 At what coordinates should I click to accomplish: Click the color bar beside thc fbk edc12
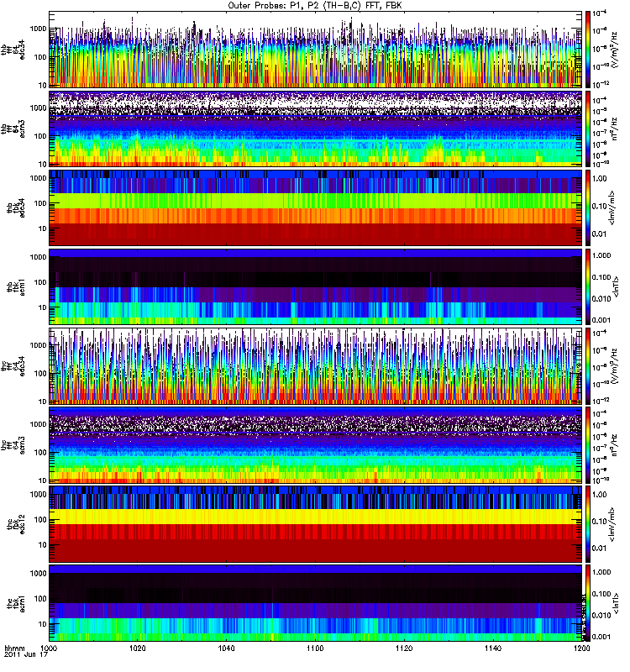click(x=588, y=523)
